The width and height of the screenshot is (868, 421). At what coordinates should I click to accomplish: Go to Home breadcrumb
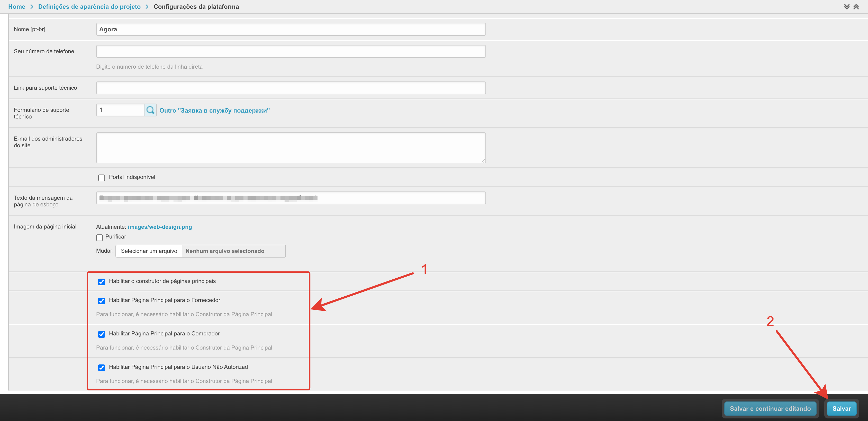click(x=16, y=7)
